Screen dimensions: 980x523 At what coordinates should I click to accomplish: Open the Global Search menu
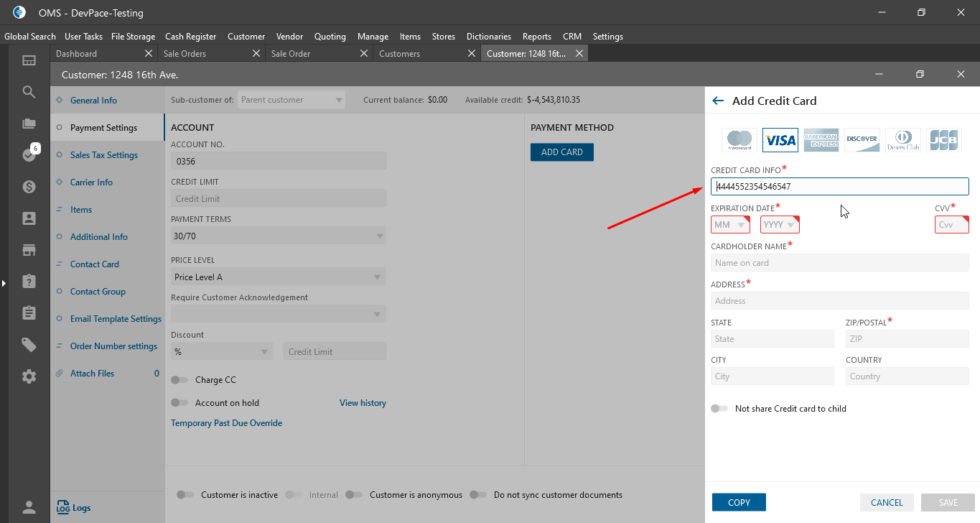tap(30, 37)
